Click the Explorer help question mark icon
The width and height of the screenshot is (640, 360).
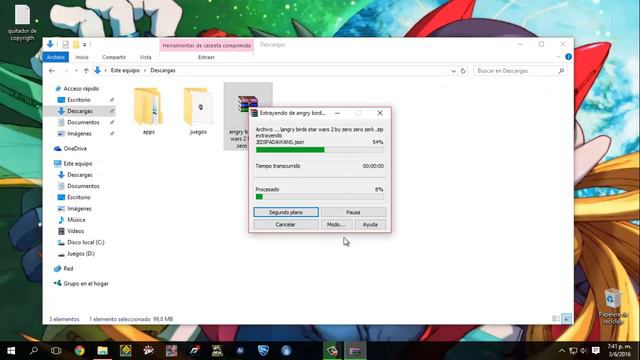569,57
